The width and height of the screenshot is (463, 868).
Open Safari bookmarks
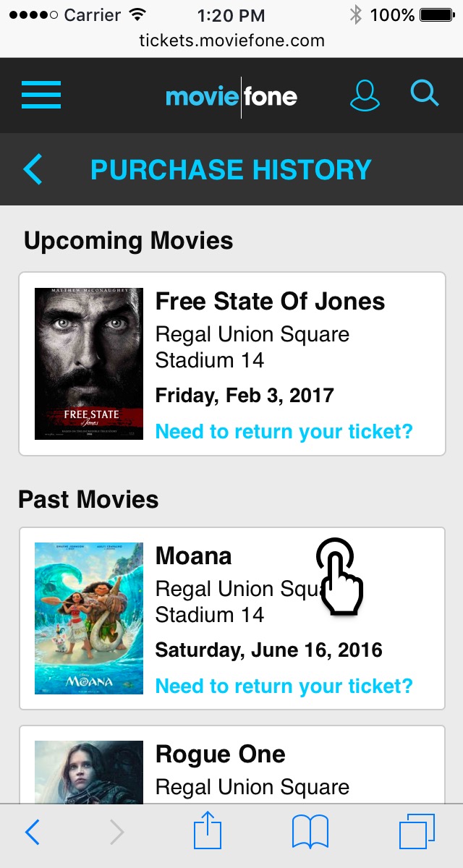(310, 833)
